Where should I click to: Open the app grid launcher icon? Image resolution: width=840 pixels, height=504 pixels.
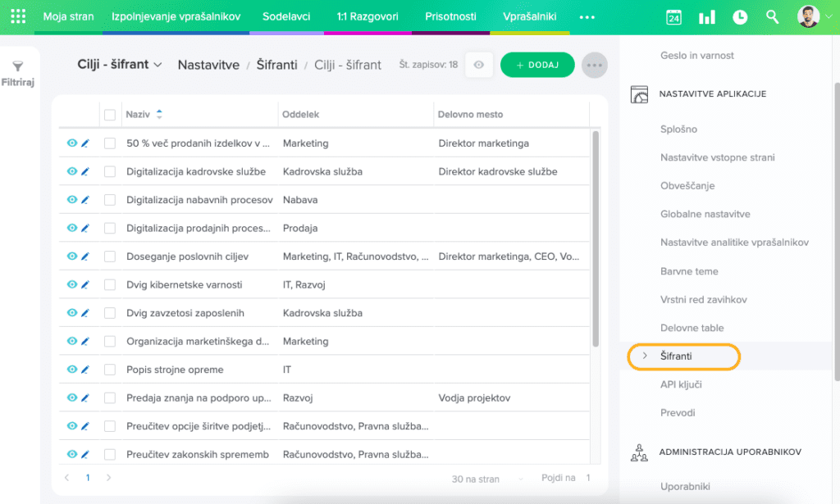coord(17,16)
